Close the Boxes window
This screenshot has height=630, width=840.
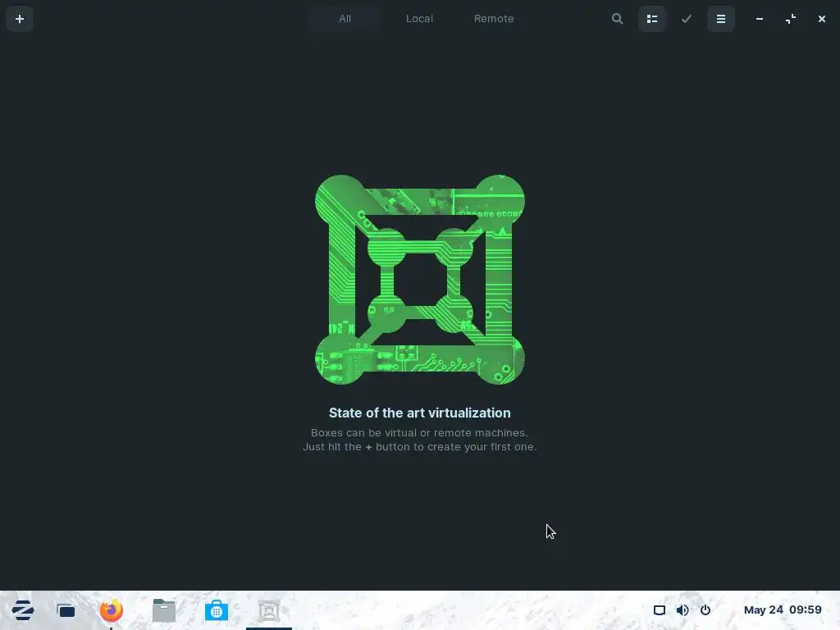coord(822,19)
